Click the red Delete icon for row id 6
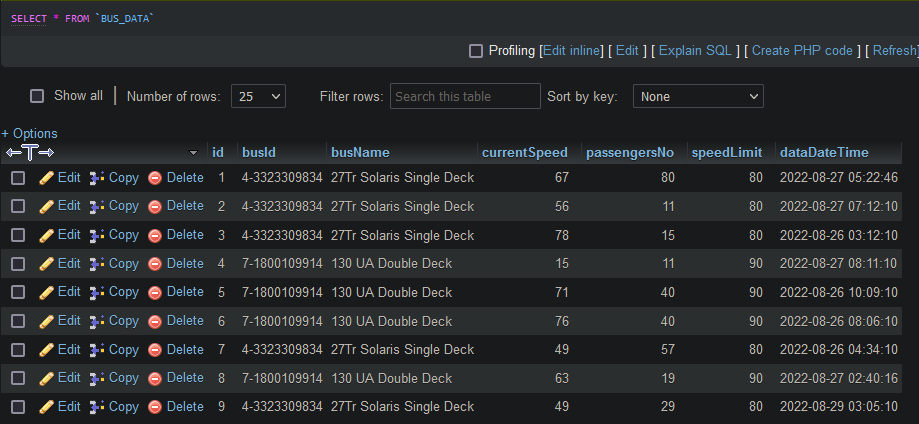This screenshot has width=919, height=424. 155,321
